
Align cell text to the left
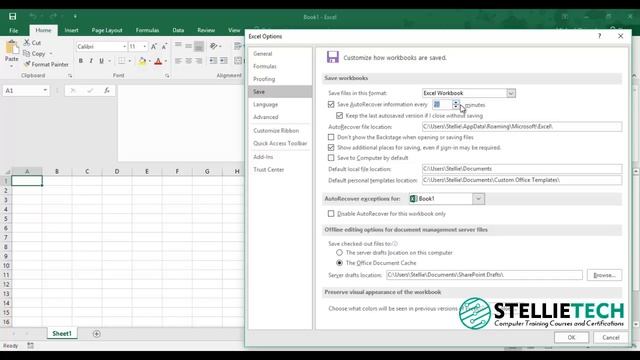pos(178,61)
